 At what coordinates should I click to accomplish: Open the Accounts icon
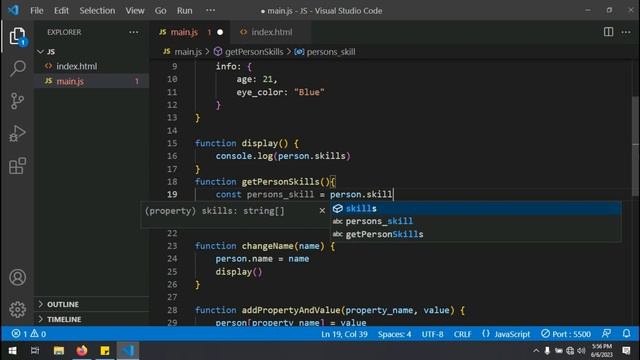[17, 278]
